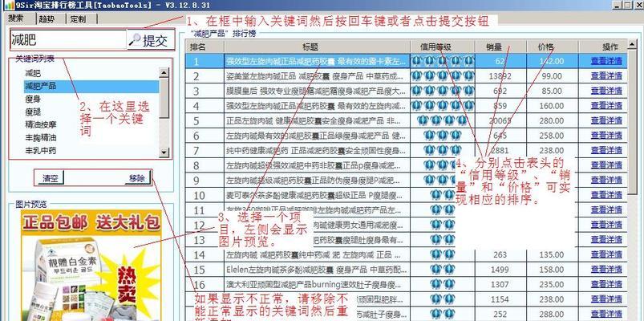Select row titled 纯中药健康减肥药
The width and height of the screenshot is (644, 321).
tap(317, 150)
